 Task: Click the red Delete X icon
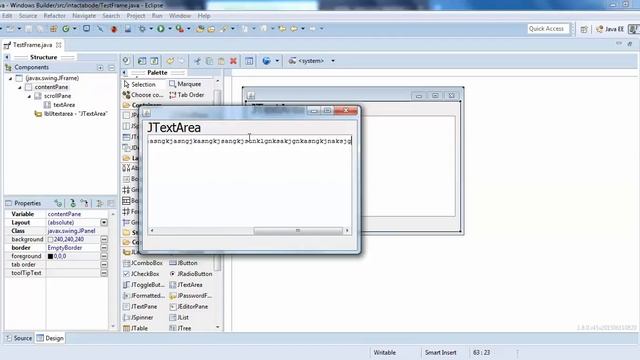[233, 61]
